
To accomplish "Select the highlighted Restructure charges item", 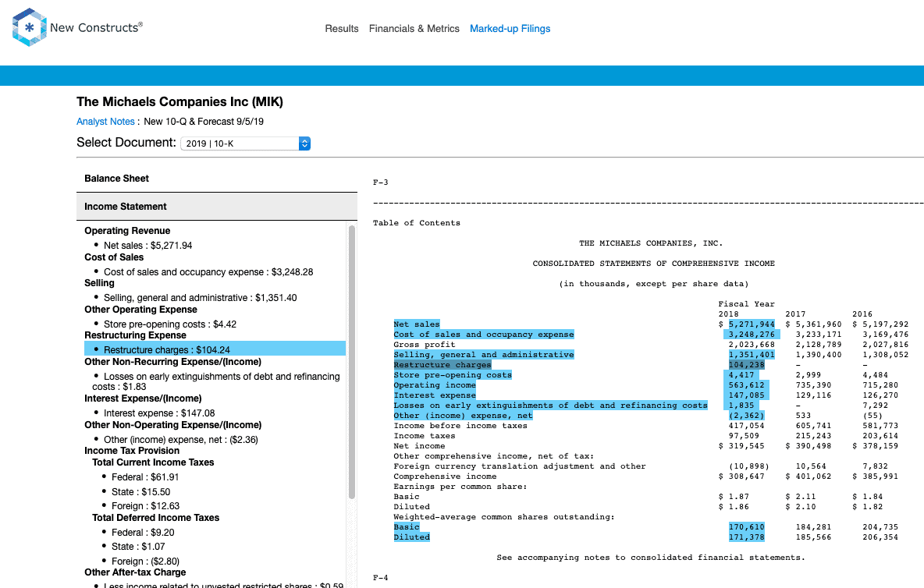I will tap(215, 349).
